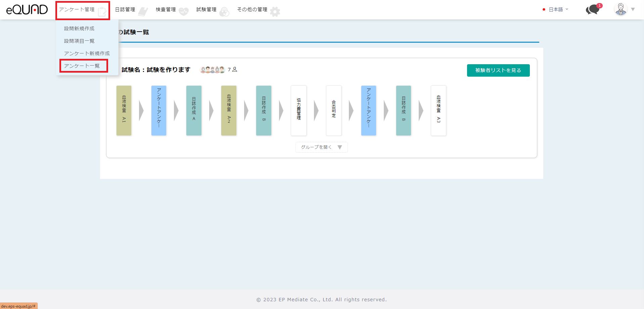Open the chat messages notification icon
The image size is (644, 309).
click(593, 9)
